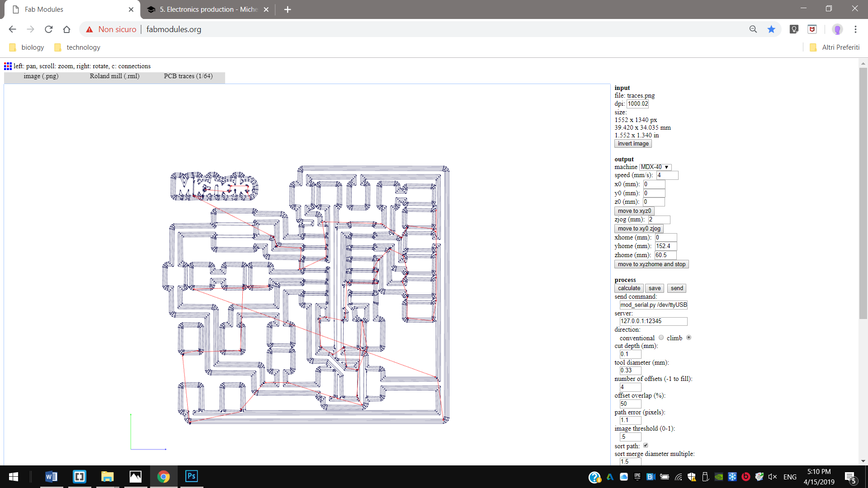Open the machine MDX-40 dropdown

pos(655,167)
